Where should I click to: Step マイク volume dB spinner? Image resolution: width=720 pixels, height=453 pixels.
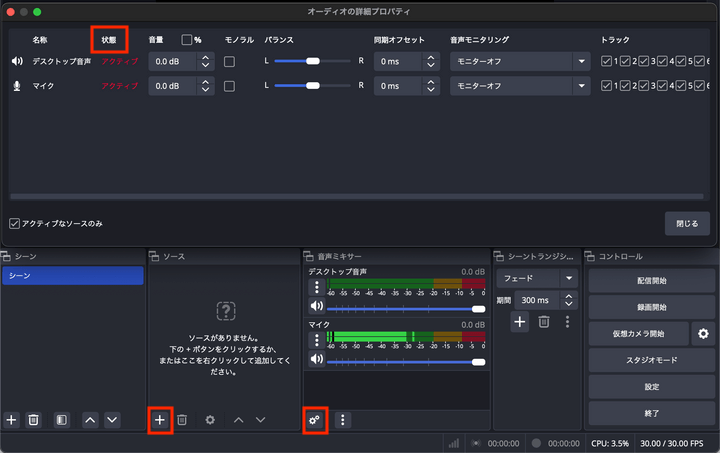[x=205, y=86]
